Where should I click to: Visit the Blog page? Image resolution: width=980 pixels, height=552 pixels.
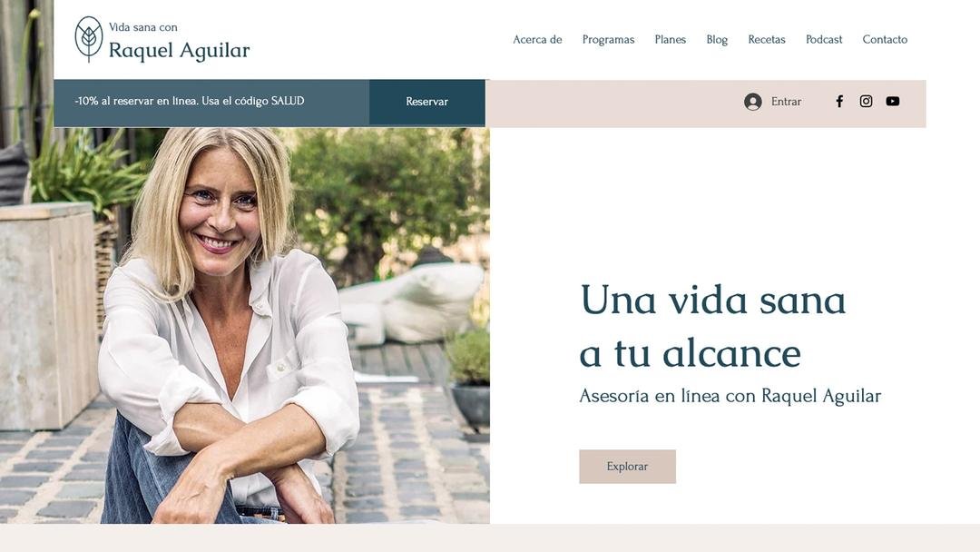pos(717,39)
